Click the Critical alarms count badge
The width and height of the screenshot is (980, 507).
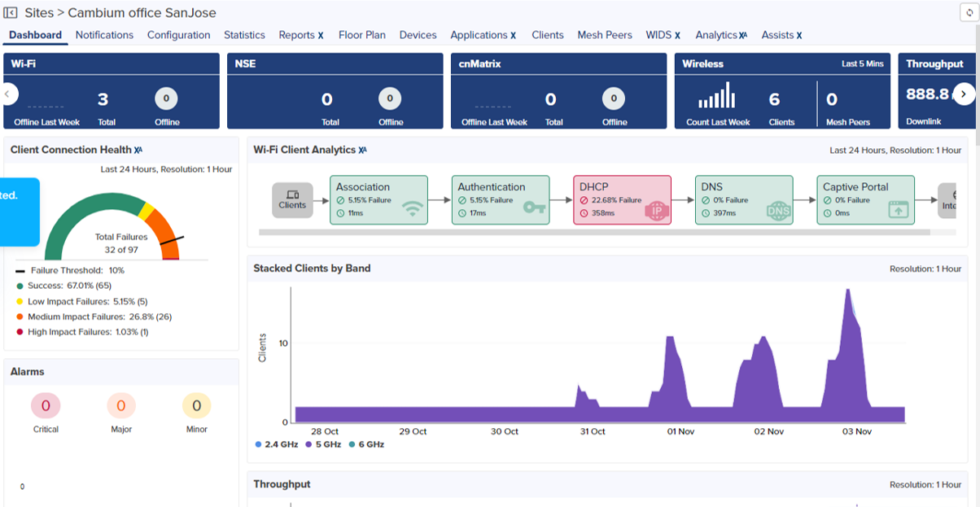click(46, 405)
